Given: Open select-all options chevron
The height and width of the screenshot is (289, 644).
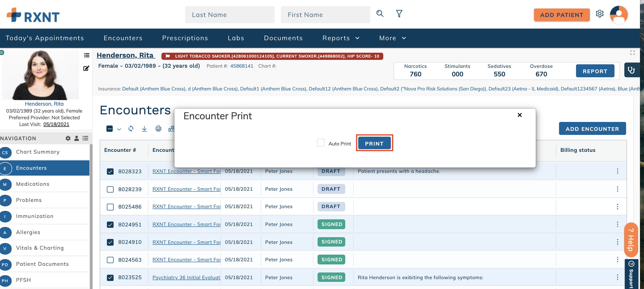Looking at the screenshot, I should click(x=119, y=129).
